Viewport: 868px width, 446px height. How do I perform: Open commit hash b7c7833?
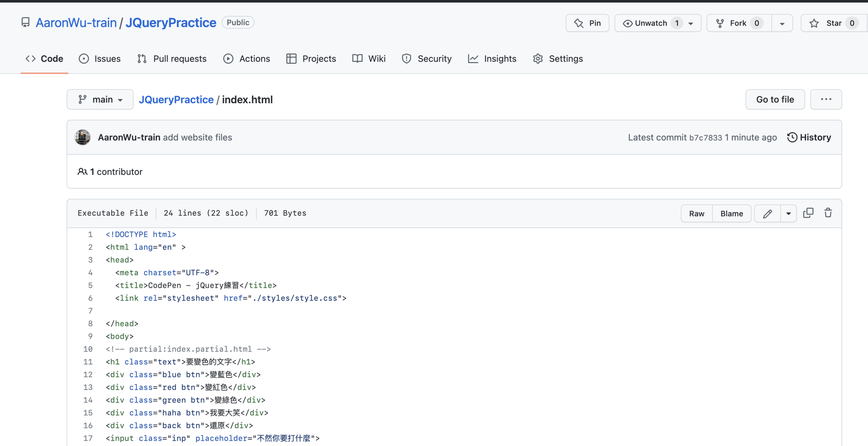point(706,138)
